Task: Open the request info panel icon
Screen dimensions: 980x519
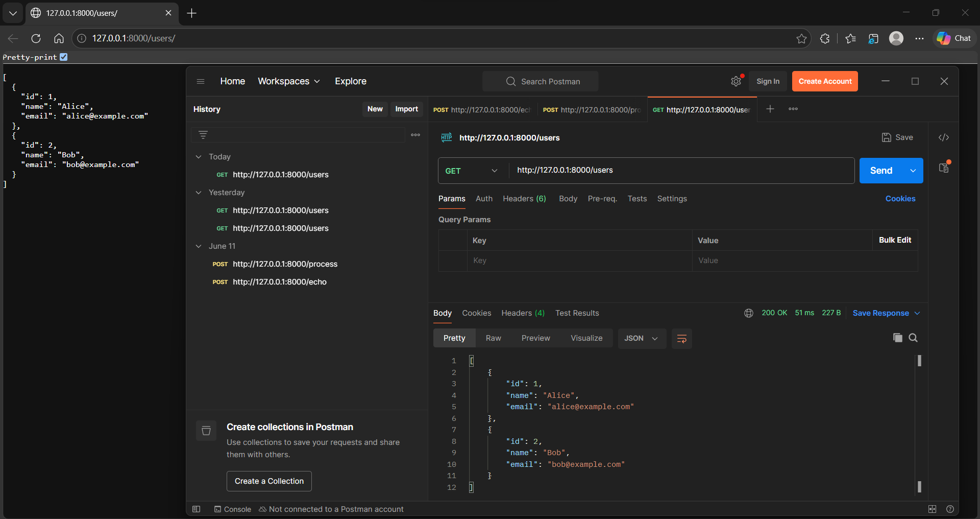Action: click(x=944, y=168)
